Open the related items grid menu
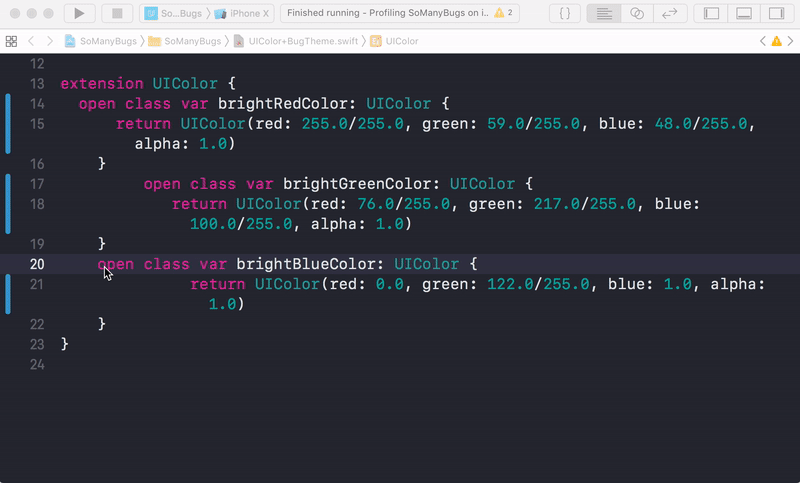Screen dimensions: 800x483 (11, 41)
